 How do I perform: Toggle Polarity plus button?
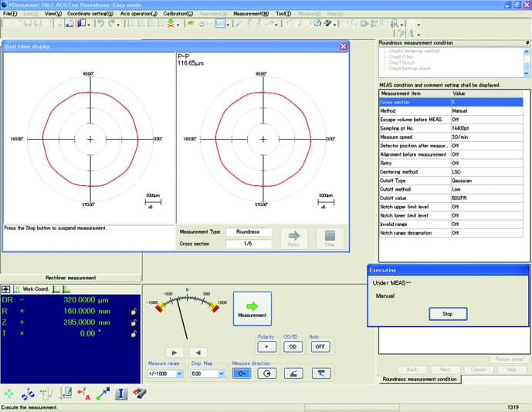click(x=266, y=347)
